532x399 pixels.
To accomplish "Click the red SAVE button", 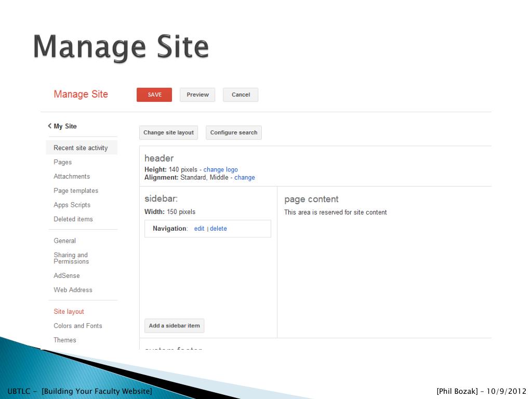I will 154,95.
